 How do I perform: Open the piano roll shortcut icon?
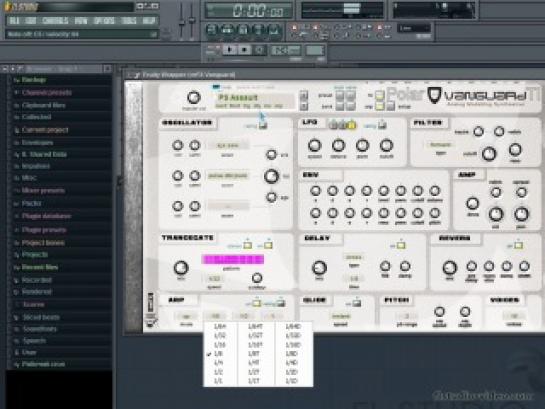pyautogui.click(x=243, y=30)
